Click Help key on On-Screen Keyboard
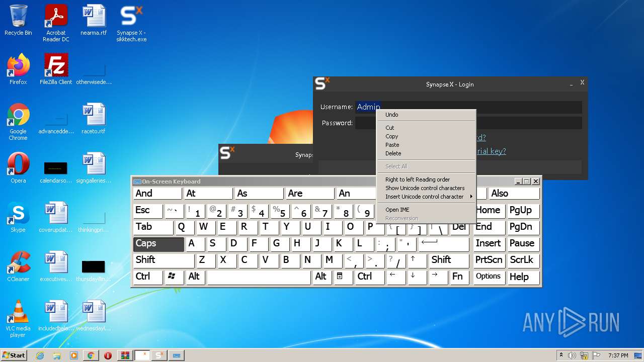The height and width of the screenshot is (362, 644). pos(524,277)
